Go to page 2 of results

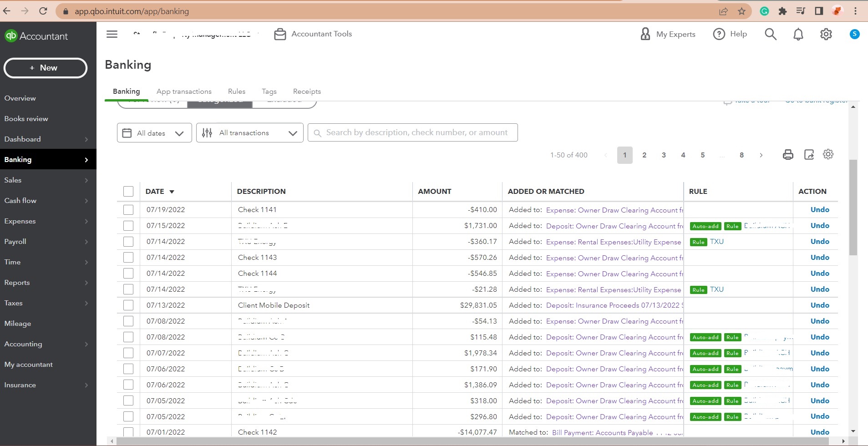(644, 155)
